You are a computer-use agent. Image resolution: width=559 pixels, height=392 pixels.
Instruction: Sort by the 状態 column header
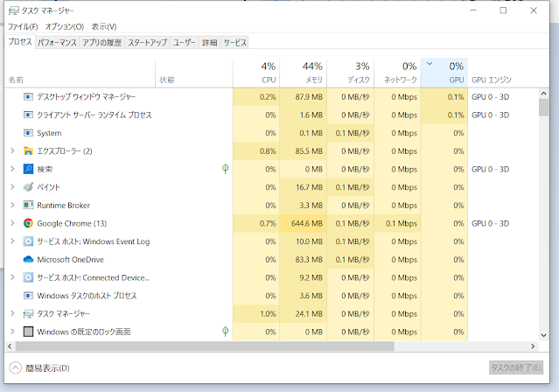(x=194, y=73)
